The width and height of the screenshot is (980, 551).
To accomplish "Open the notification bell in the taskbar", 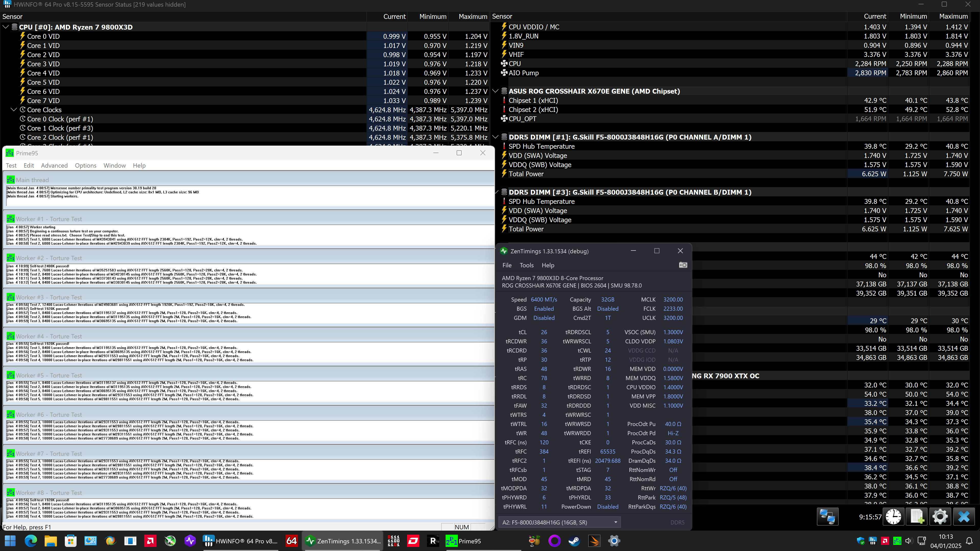I will (969, 541).
